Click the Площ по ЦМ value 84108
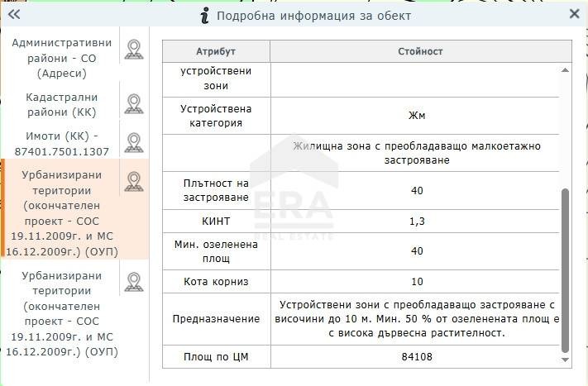 (x=416, y=357)
